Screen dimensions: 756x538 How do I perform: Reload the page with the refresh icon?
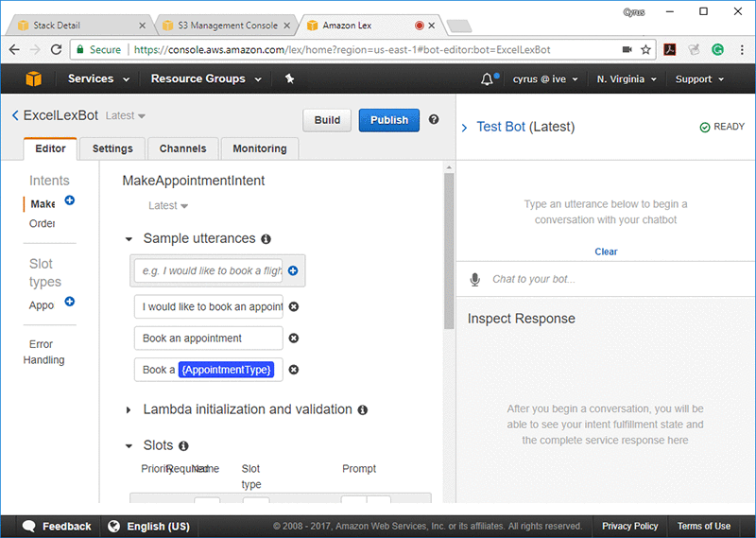(x=56, y=49)
